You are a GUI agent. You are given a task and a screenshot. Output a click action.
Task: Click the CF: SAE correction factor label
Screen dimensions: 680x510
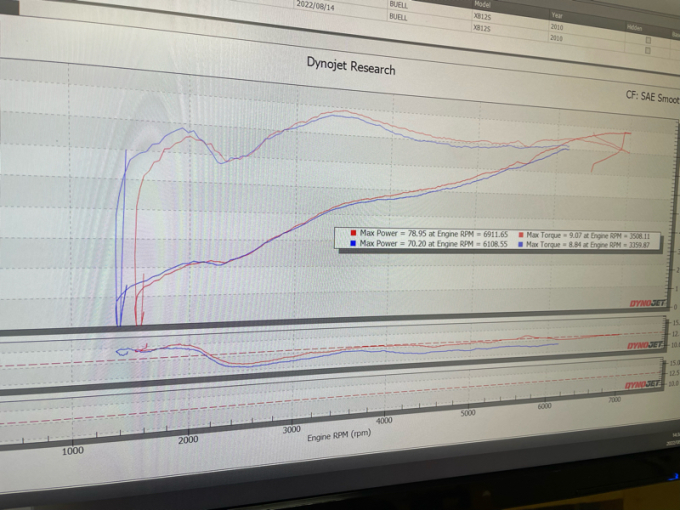pos(652,97)
